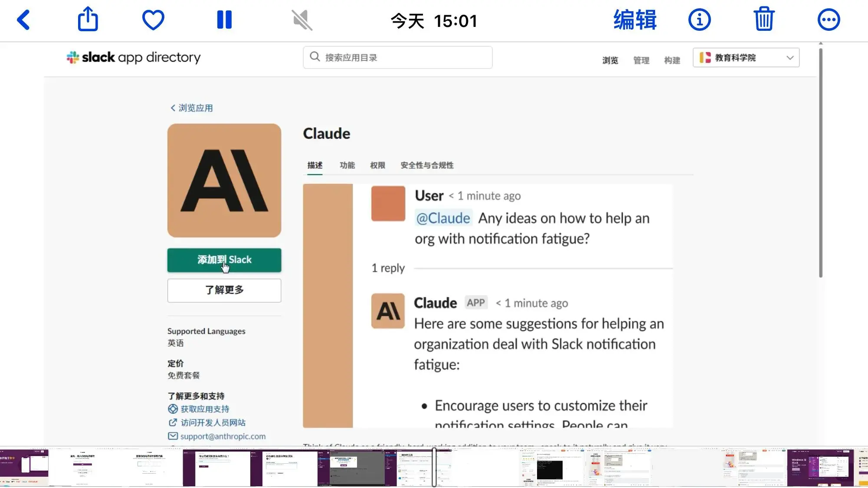Click the Claude app title heading
The width and height of the screenshot is (868, 488).
pyautogui.click(x=327, y=134)
